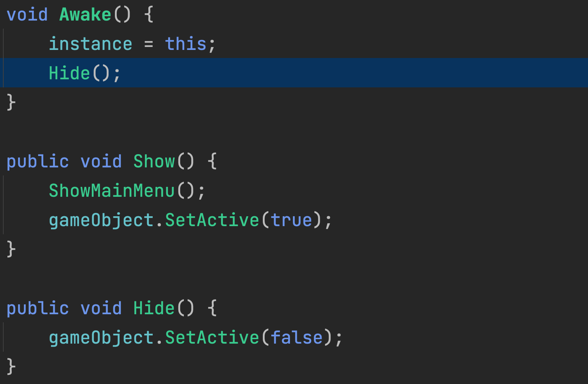Click the void keyword before Show
The width and height of the screenshot is (588, 384).
coord(101,162)
